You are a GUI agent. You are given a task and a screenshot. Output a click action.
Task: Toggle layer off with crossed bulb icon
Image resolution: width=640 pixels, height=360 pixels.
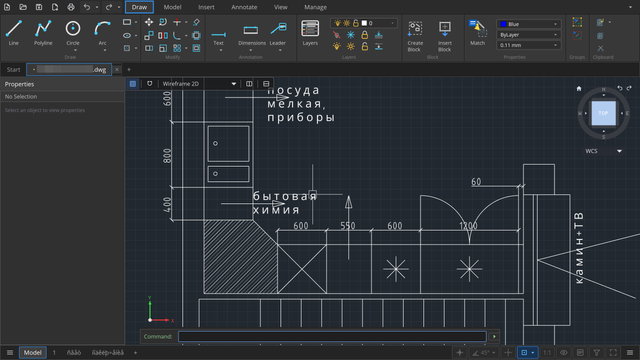[337, 35]
